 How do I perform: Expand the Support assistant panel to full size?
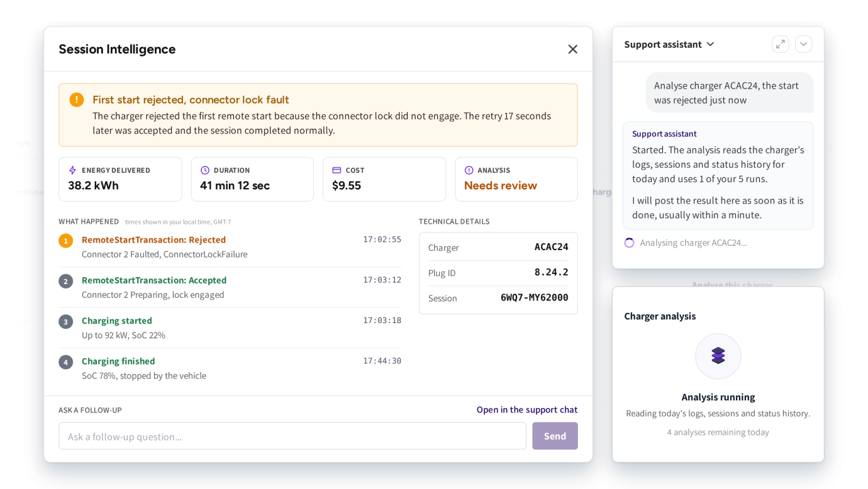(780, 44)
